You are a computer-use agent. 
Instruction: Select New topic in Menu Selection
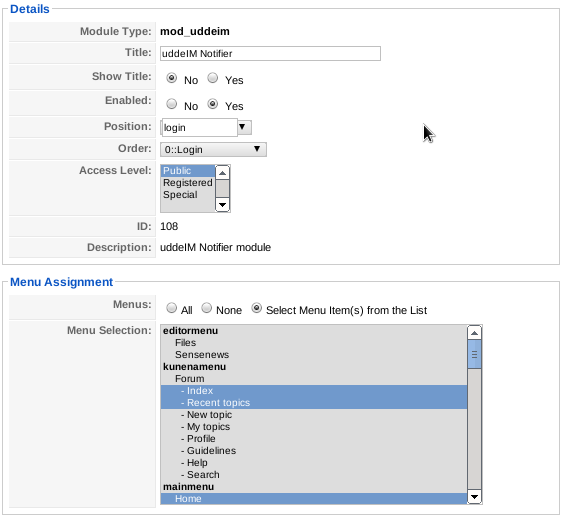(314, 415)
